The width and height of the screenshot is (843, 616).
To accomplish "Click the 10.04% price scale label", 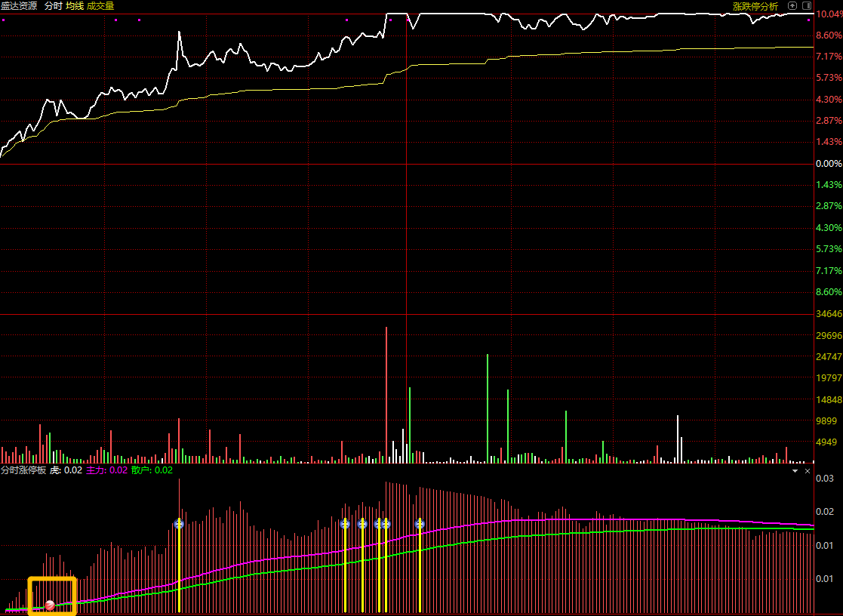I will click(829, 14).
